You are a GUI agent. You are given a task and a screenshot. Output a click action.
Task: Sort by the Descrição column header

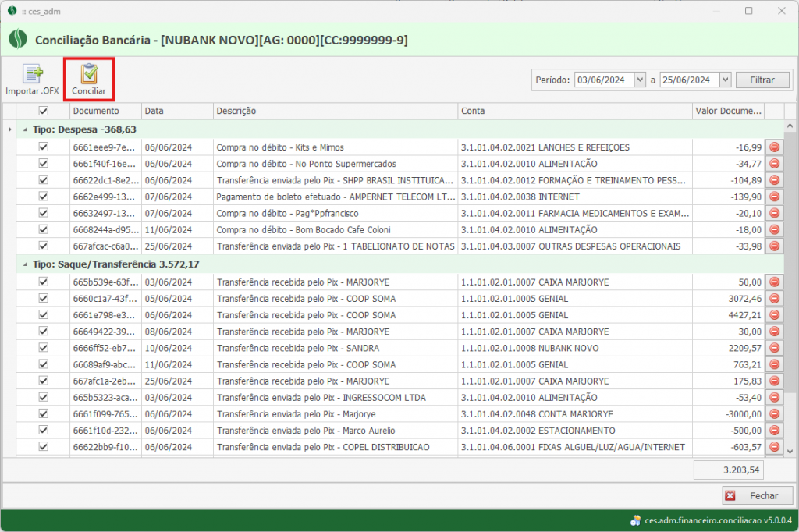tap(336, 111)
